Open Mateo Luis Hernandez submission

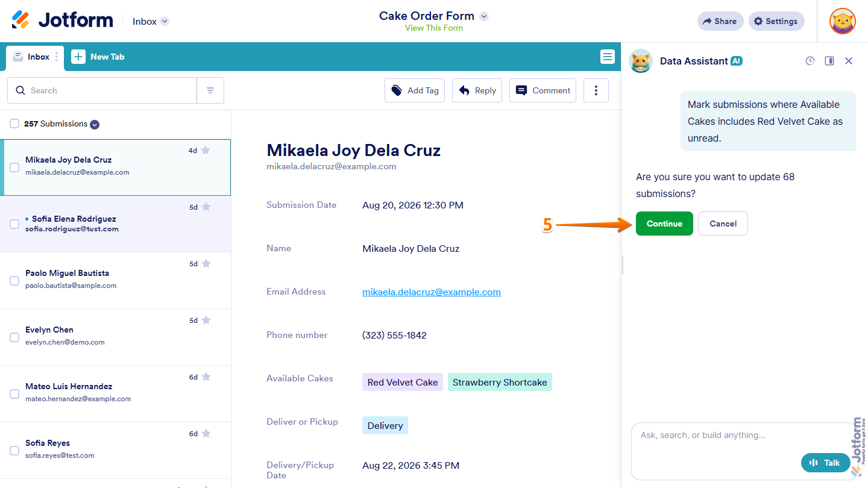point(115,393)
